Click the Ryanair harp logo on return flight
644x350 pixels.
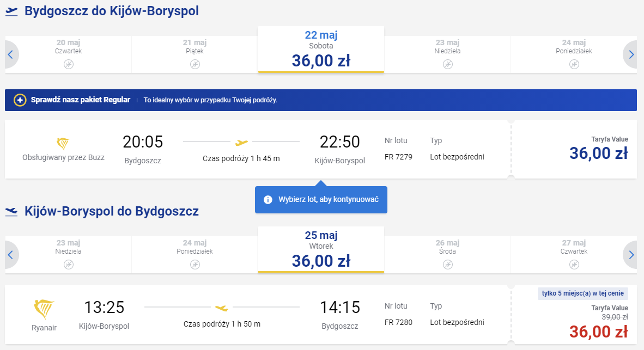(x=44, y=309)
